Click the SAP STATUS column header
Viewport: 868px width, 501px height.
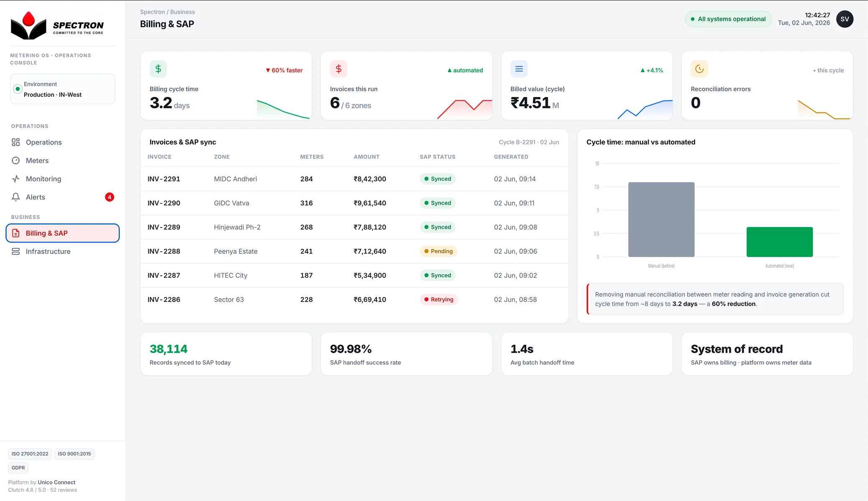tap(438, 157)
